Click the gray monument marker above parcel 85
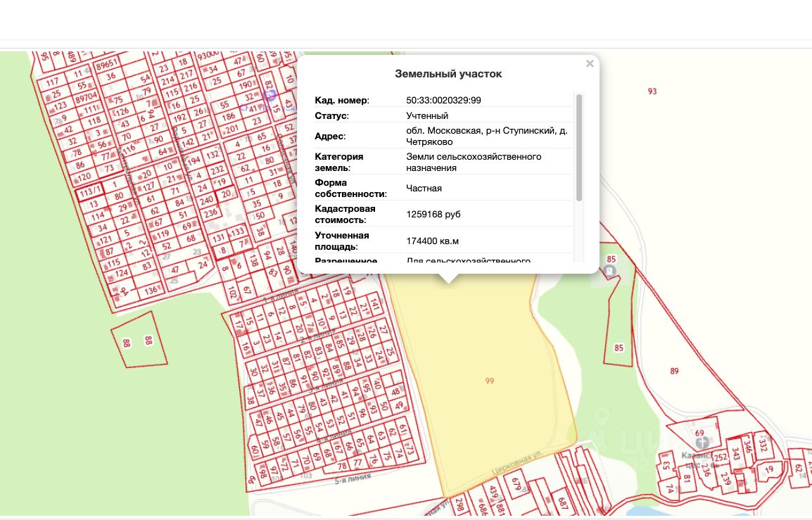 pyautogui.click(x=610, y=271)
